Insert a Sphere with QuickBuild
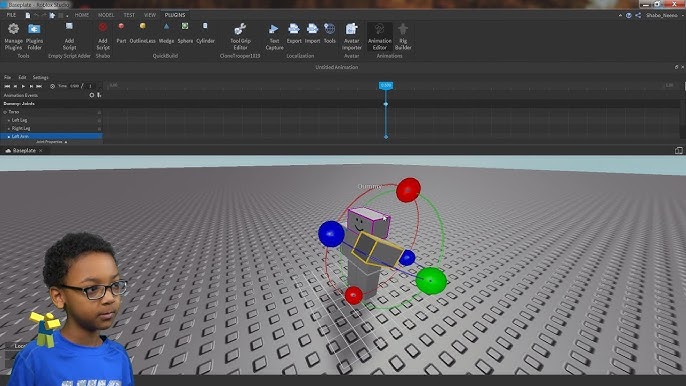Screen dimensions: 686x386 tap(185, 33)
